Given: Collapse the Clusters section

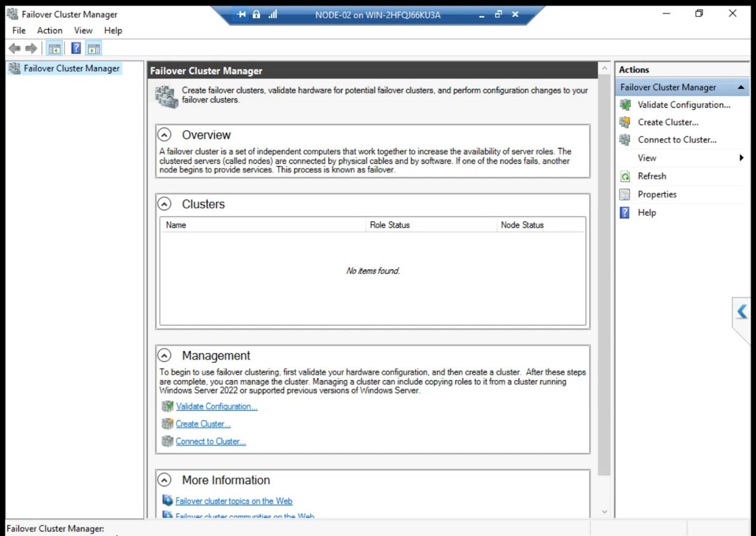Looking at the screenshot, I should click(164, 204).
